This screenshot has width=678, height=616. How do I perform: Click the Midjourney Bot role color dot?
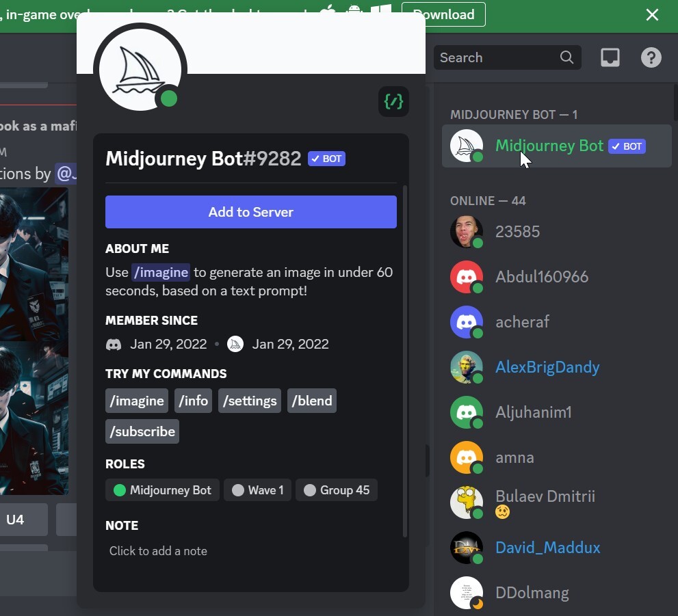coord(120,490)
